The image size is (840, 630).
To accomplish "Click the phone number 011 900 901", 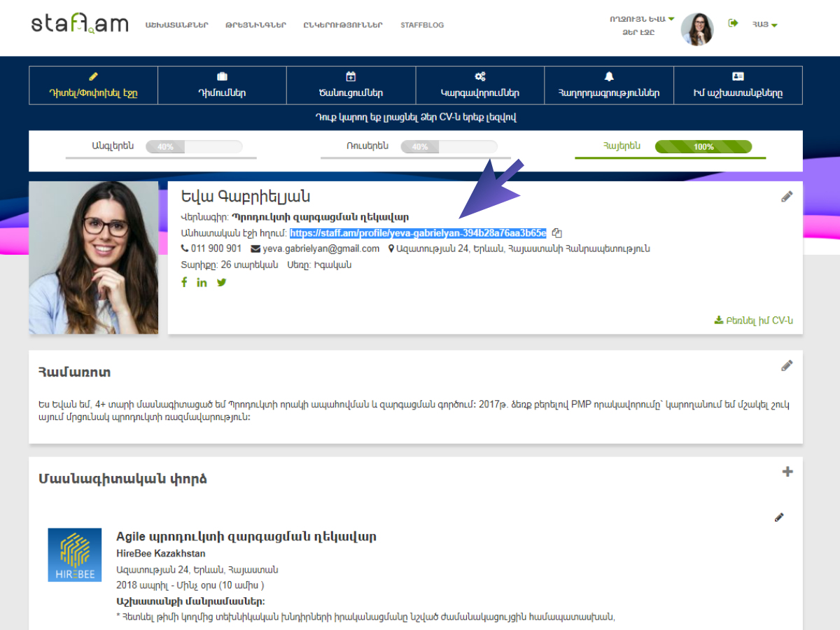I will point(216,248).
